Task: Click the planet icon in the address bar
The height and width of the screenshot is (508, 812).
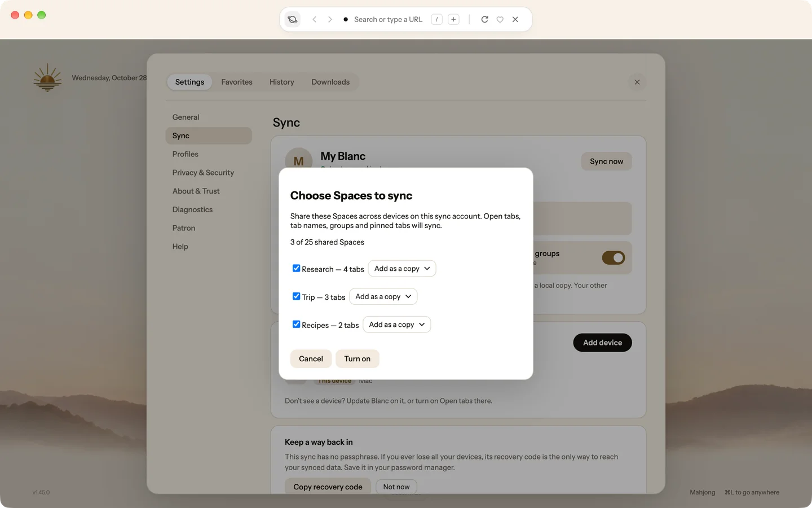Action: [x=292, y=19]
